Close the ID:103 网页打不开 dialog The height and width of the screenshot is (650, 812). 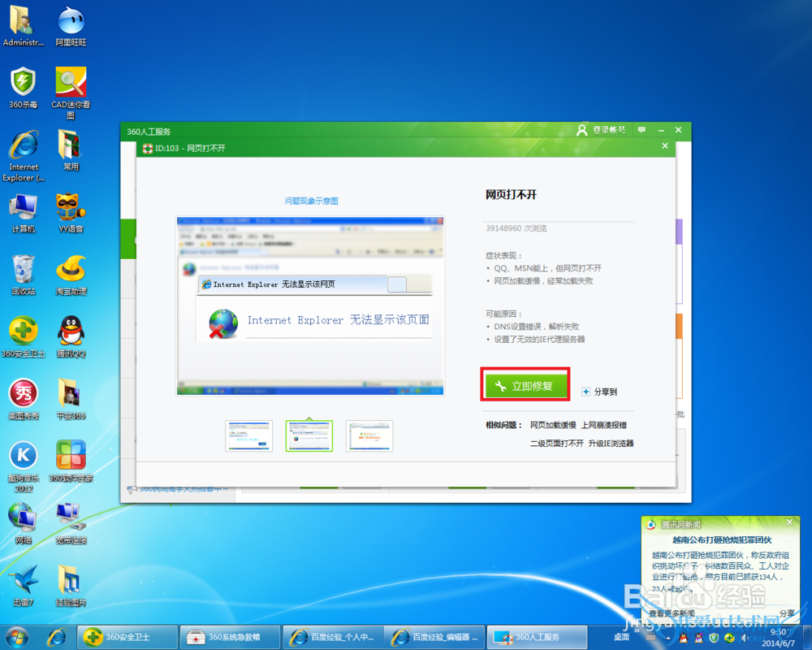pyautogui.click(x=665, y=146)
